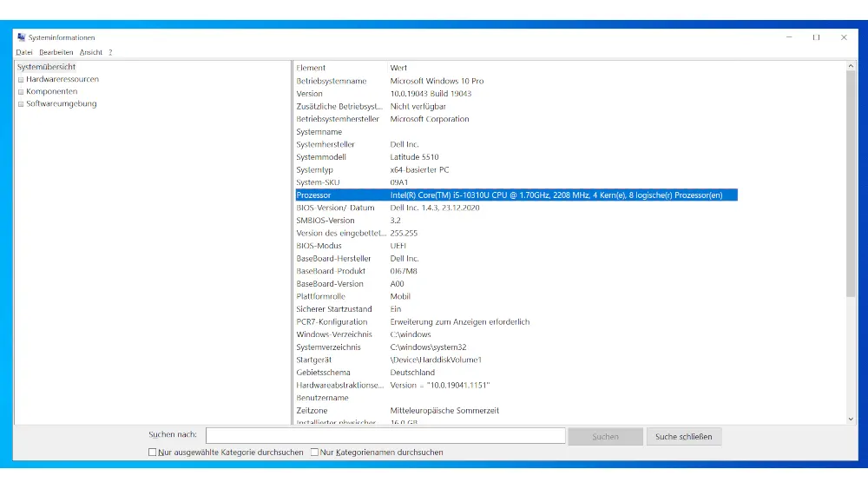Select the Systemname row
This screenshot has width=868, height=489.
click(516, 132)
